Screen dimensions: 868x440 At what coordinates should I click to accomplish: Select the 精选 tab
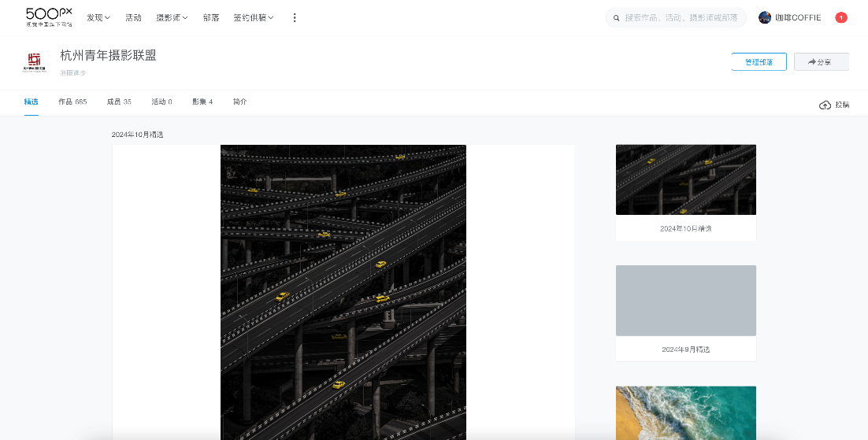[x=31, y=102]
